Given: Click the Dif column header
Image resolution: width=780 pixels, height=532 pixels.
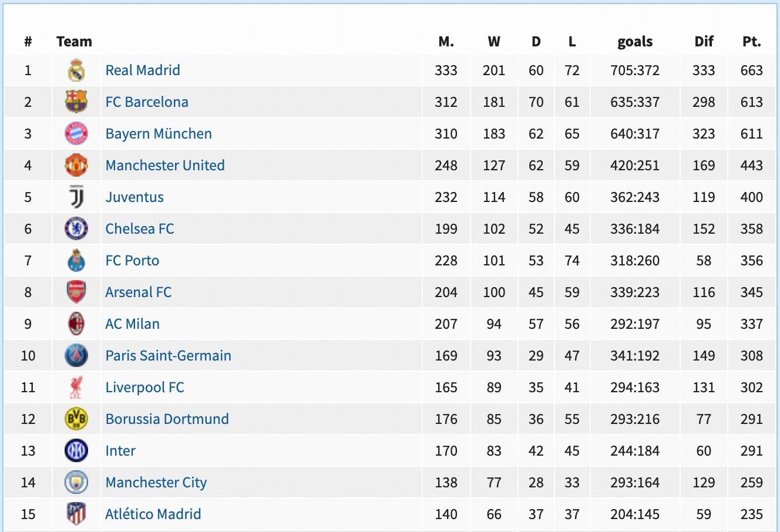Looking at the screenshot, I should coord(704,42).
